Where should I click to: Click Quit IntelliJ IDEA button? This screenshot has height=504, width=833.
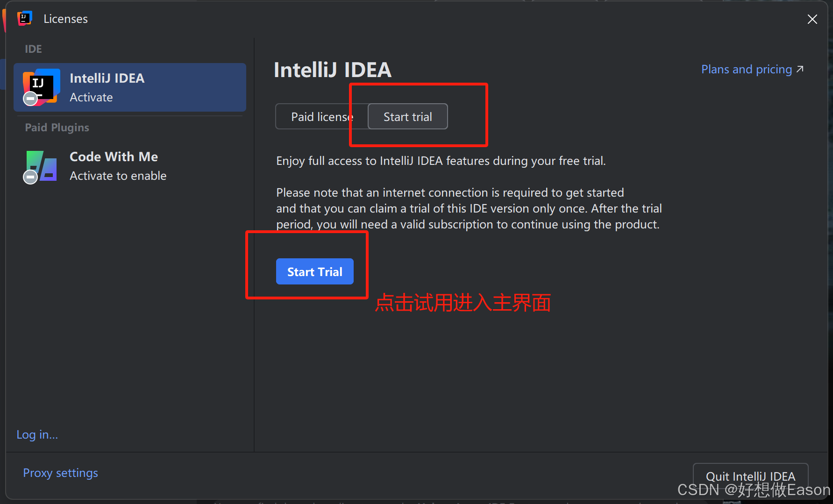[x=750, y=476]
